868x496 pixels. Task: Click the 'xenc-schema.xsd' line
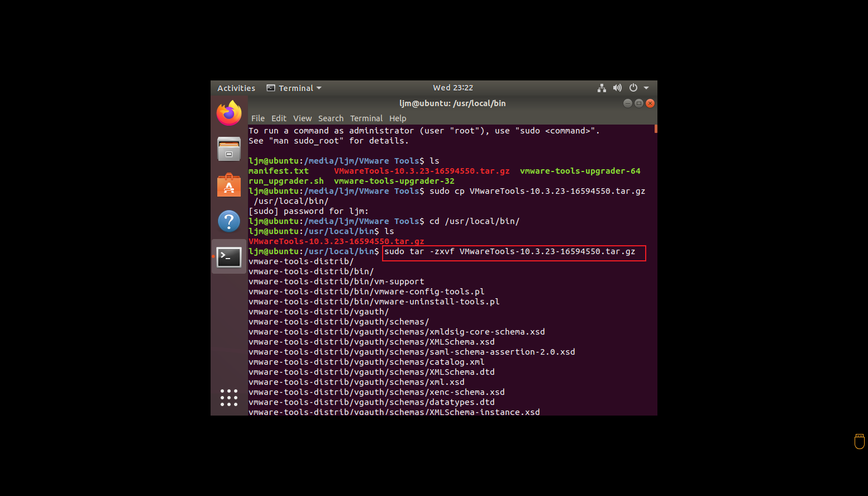(x=376, y=392)
